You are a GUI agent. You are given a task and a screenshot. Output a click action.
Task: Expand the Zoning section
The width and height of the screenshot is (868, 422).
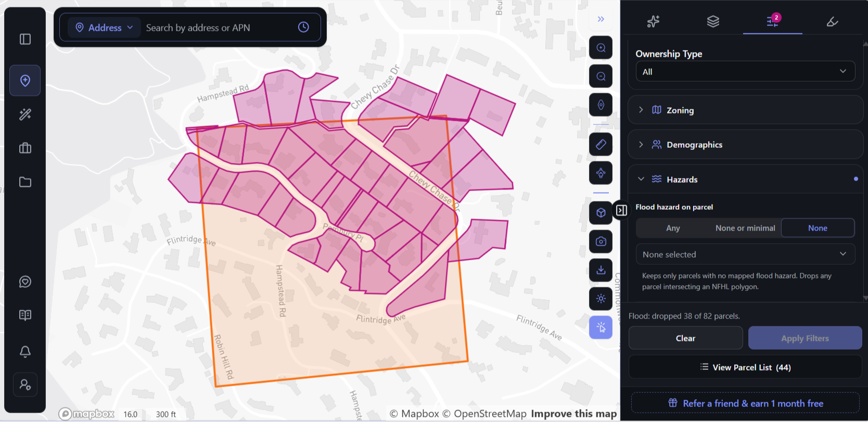point(745,110)
